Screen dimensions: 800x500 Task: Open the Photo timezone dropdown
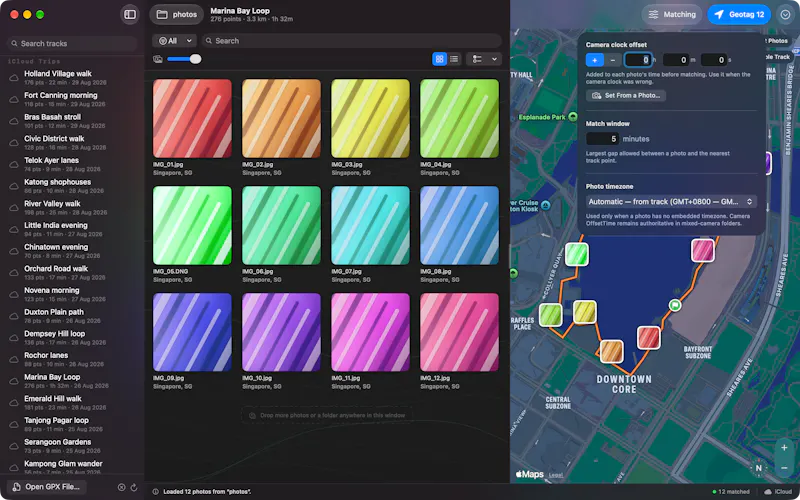(x=671, y=202)
